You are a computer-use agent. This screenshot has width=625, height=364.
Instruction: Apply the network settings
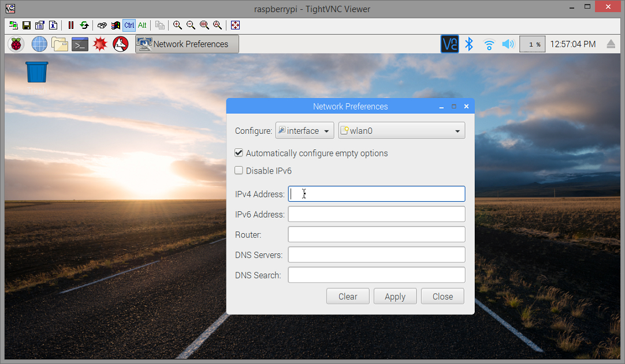point(395,297)
